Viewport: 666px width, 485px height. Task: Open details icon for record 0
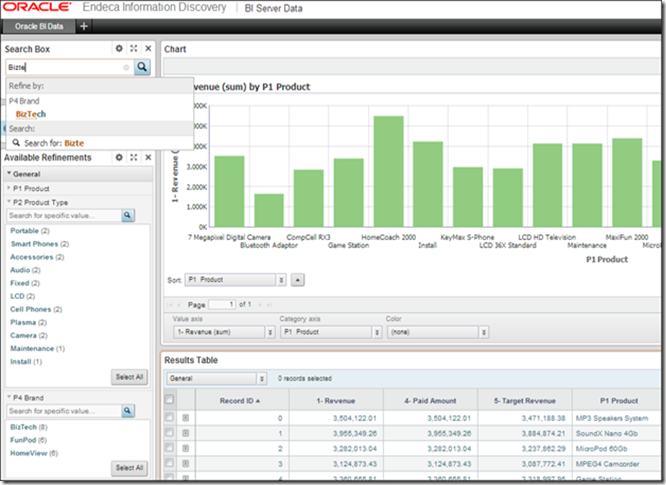185,417
